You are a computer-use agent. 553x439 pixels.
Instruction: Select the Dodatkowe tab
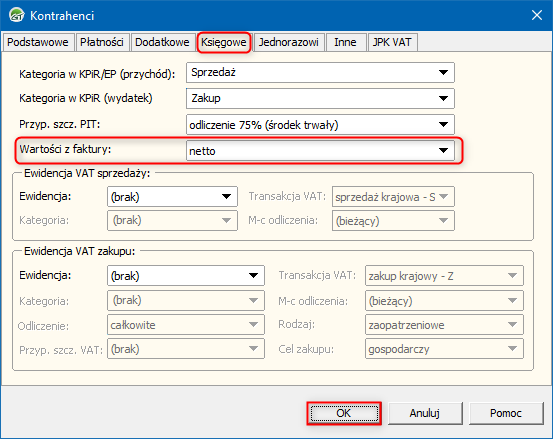(162, 42)
